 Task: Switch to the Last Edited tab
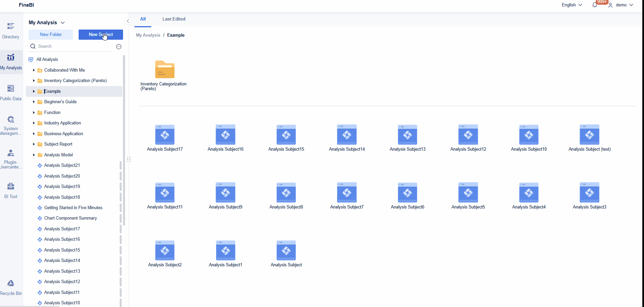pos(174,19)
